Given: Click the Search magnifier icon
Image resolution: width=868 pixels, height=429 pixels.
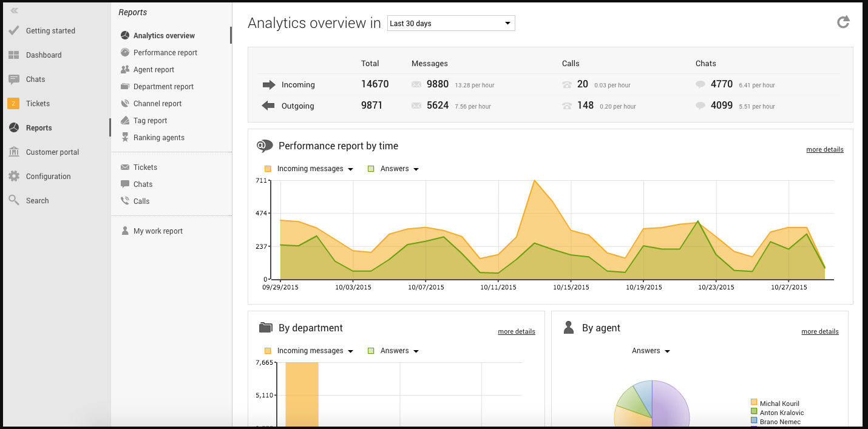Looking at the screenshot, I should 13,200.
